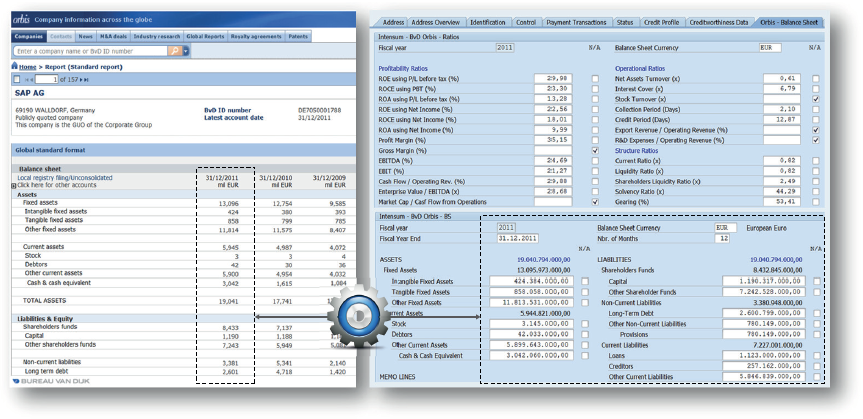Toggle N/A checkbox for ROCE using PBT

(595, 89)
